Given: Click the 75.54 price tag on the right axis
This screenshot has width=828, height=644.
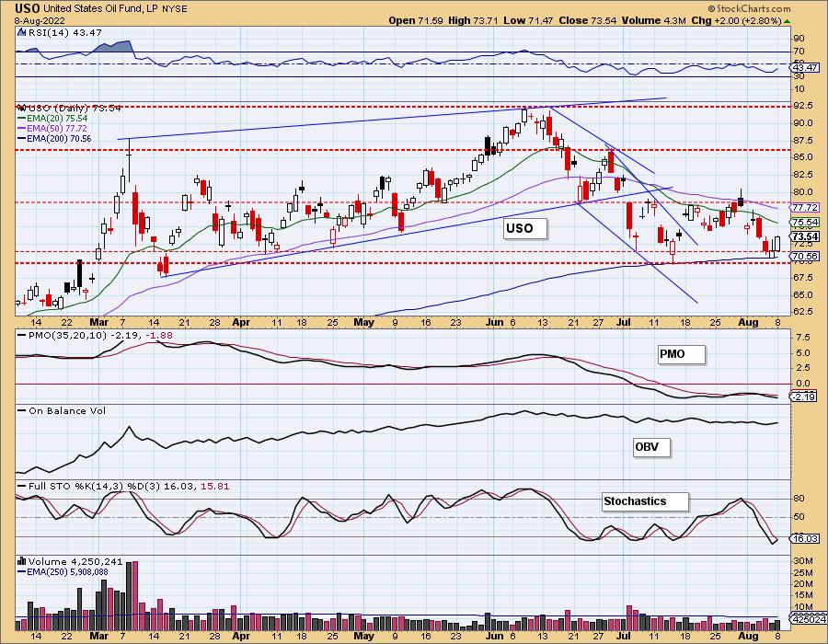Looking at the screenshot, I should point(805,223).
